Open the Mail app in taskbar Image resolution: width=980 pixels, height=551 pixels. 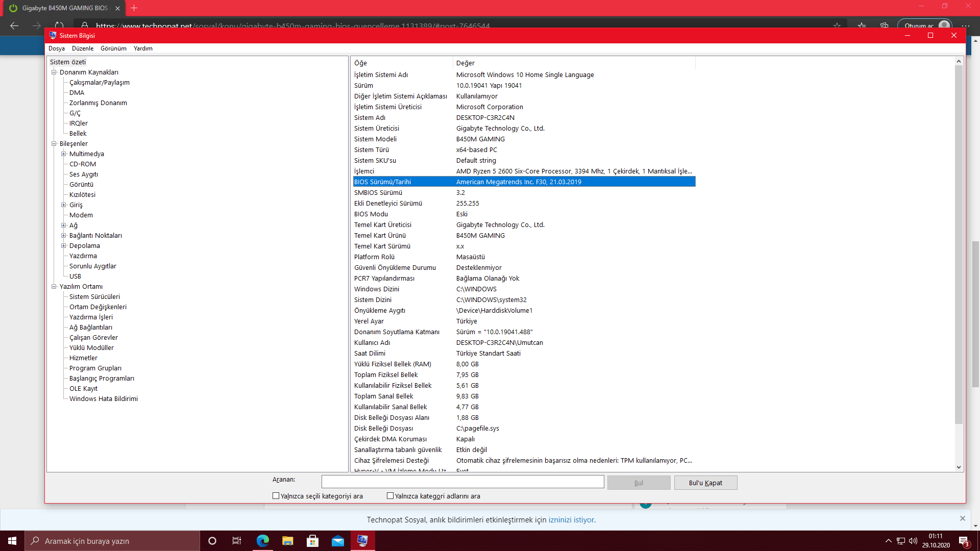[338, 541]
